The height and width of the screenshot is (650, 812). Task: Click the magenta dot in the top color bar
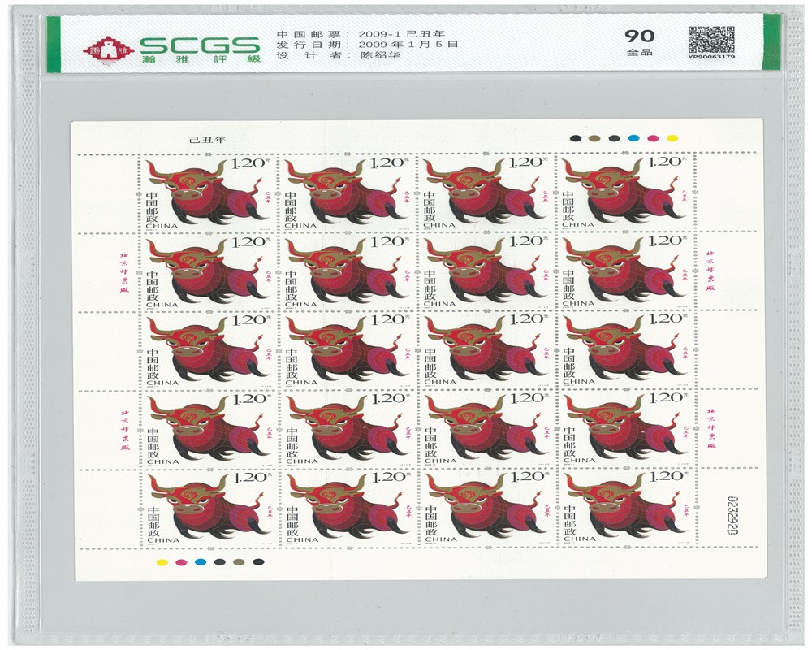(653, 138)
